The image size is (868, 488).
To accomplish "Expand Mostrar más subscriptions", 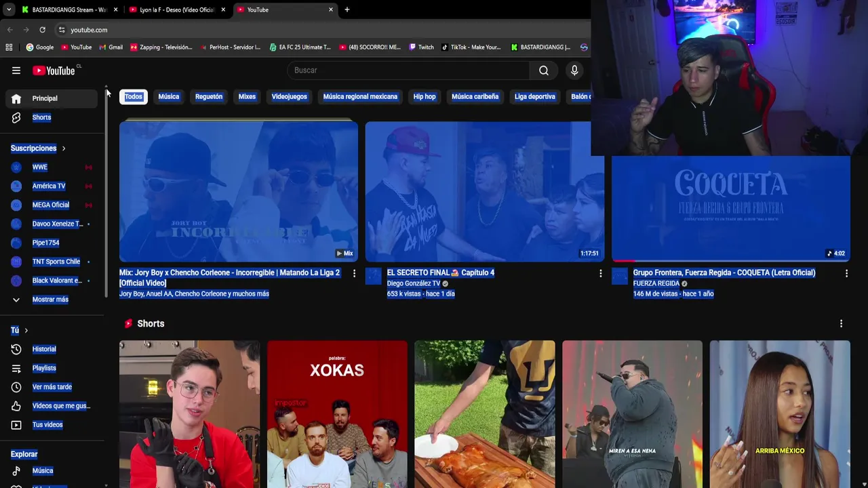I will [x=50, y=300].
